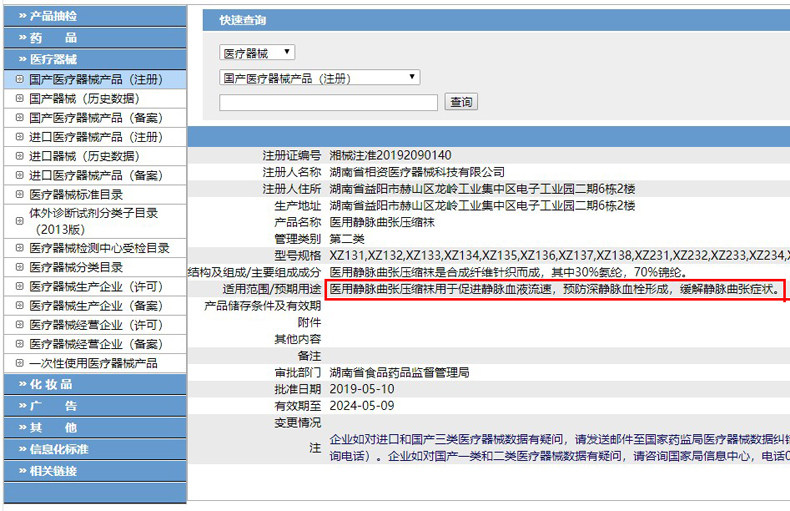Select management class value 第二类

pyautogui.click(x=347, y=238)
